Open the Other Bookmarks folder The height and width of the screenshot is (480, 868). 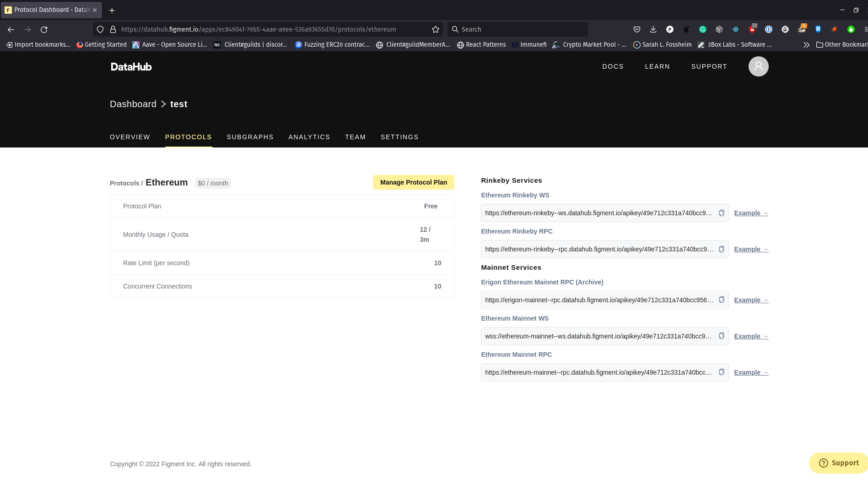pyautogui.click(x=841, y=44)
